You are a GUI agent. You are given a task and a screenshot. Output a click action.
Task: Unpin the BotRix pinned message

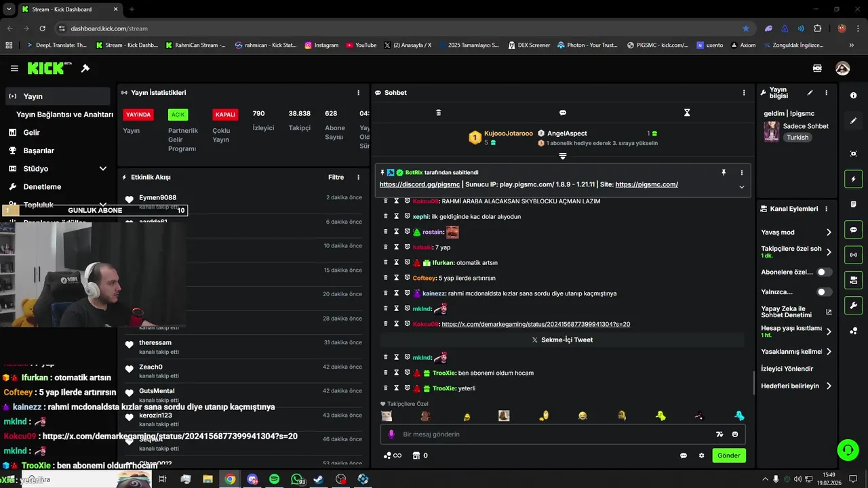pos(724,173)
